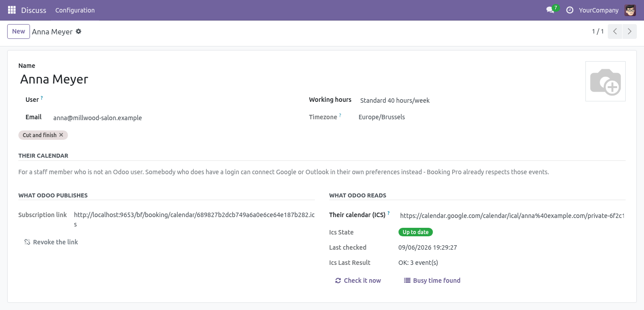Click the Up to date status badge
Screen dimensions: 644x310
(415, 232)
